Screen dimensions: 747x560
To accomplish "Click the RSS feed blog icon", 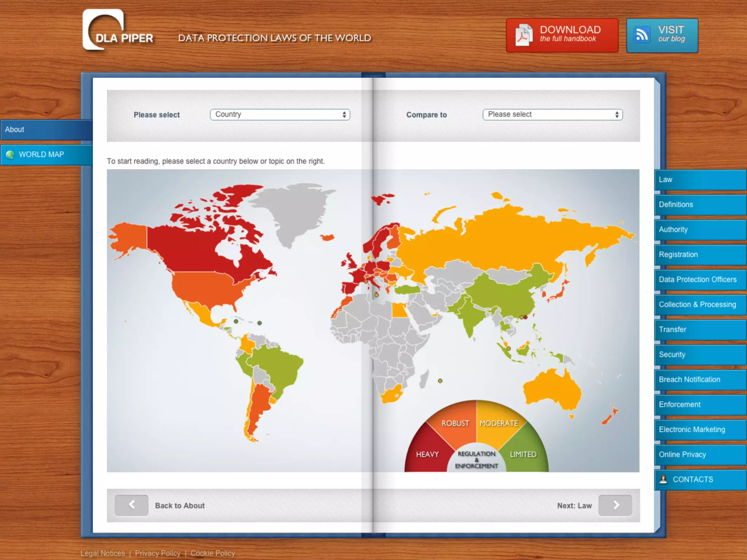I will (642, 35).
